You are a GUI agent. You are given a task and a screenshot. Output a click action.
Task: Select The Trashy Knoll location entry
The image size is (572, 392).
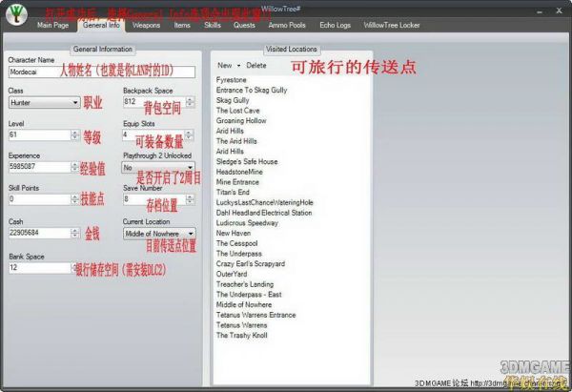point(242,336)
